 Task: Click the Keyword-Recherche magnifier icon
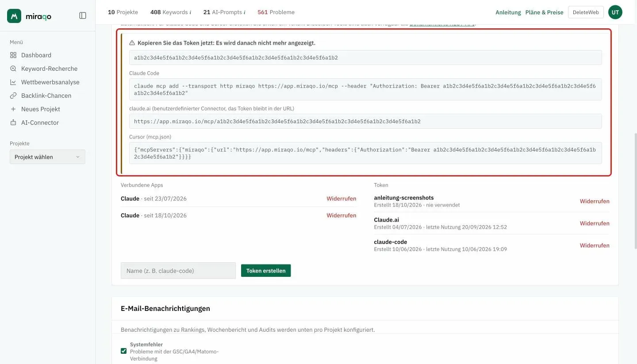(x=13, y=69)
